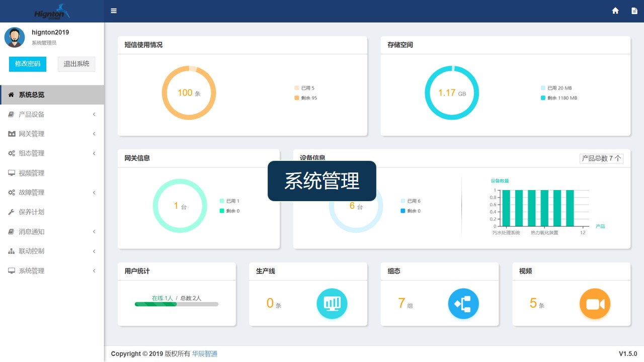The image size is (644, 362).
Task: Open the 产品设备 sidebar icon
Action: [x=11, y=114]
